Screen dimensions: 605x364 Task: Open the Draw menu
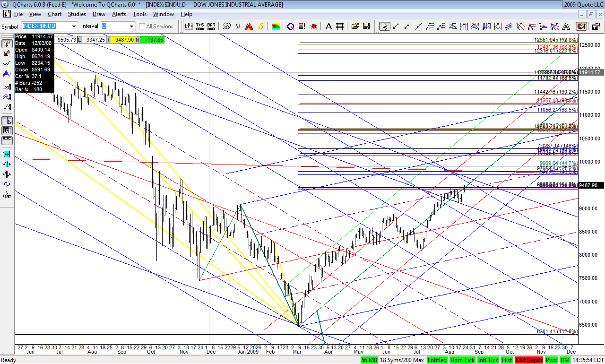tap(99, 14)
